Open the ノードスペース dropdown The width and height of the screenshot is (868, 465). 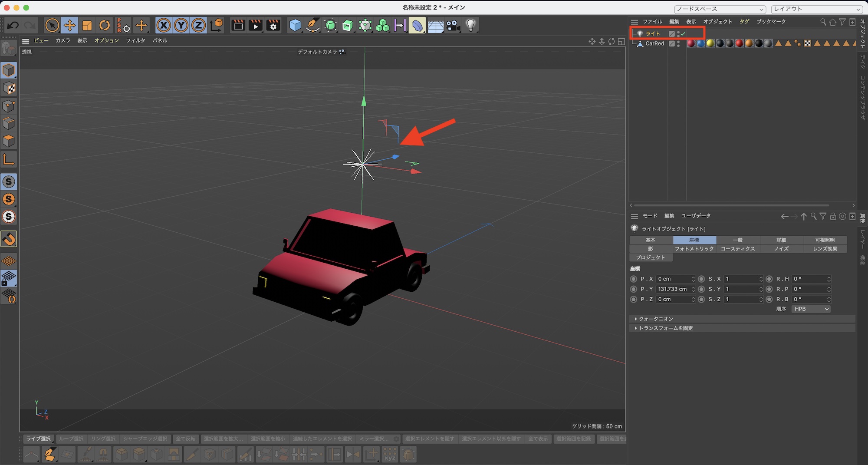click(x=720, y=9)
